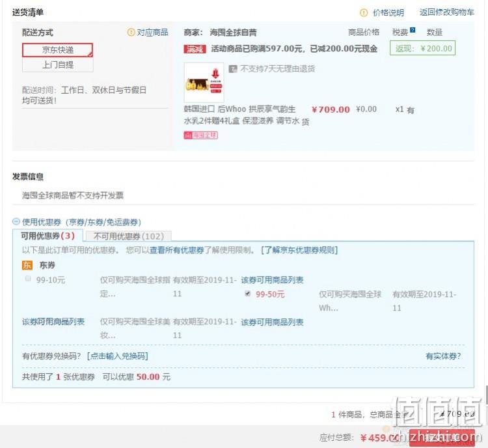Click 应付总额 ¥459 amount
488x448 pixels.
(379, 438)
